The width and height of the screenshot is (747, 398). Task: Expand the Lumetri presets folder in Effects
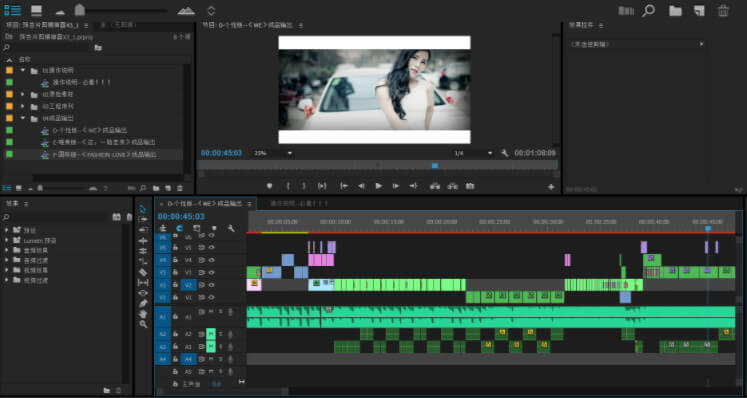click(6, 240)
